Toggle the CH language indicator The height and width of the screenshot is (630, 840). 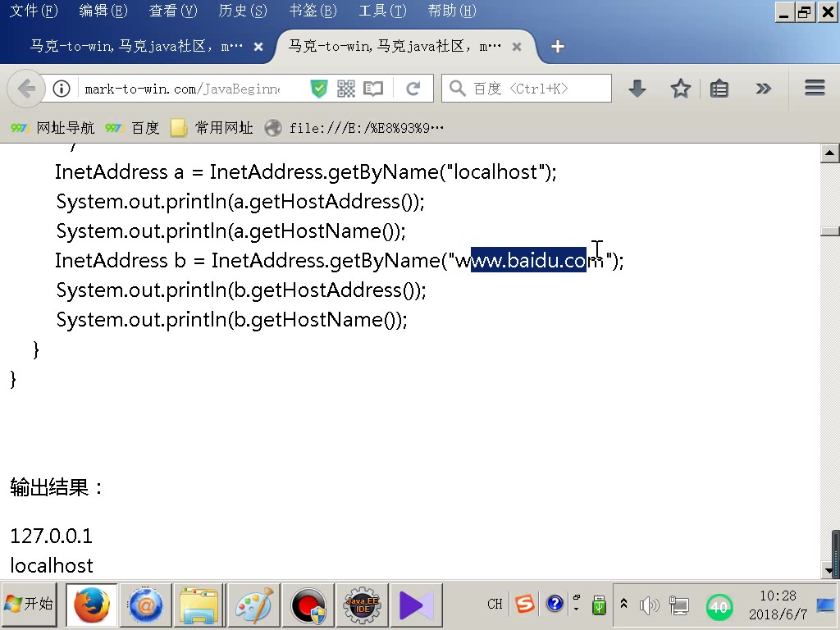tap(494, 604)
